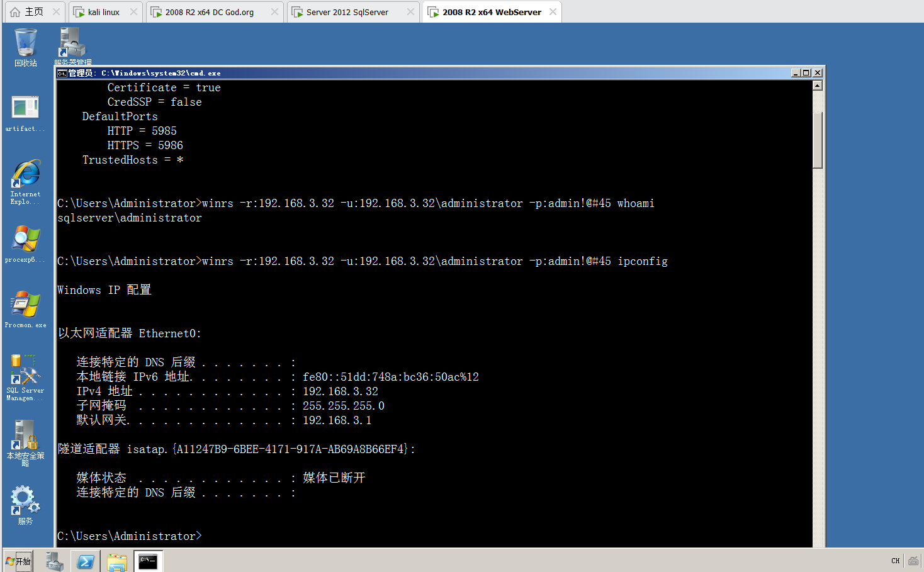Launch Internet Explorer from desktop

pyautogui.click(x=25, y=182)
